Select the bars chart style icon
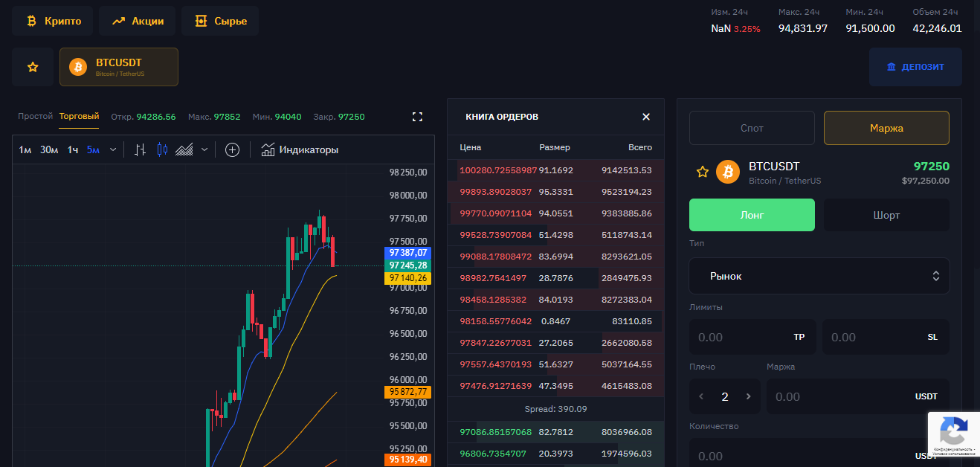This screenshot has width=980, height=467. tap(140, 149)
